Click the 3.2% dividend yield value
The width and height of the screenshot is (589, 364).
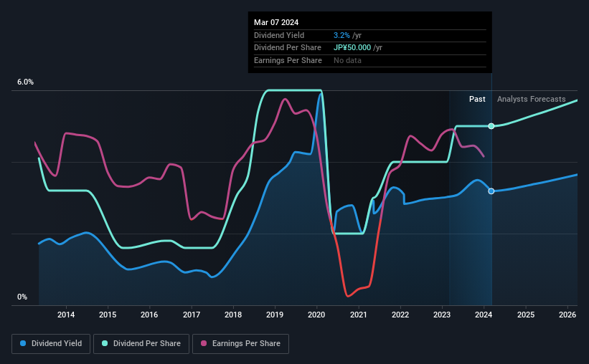coord(341,35)
